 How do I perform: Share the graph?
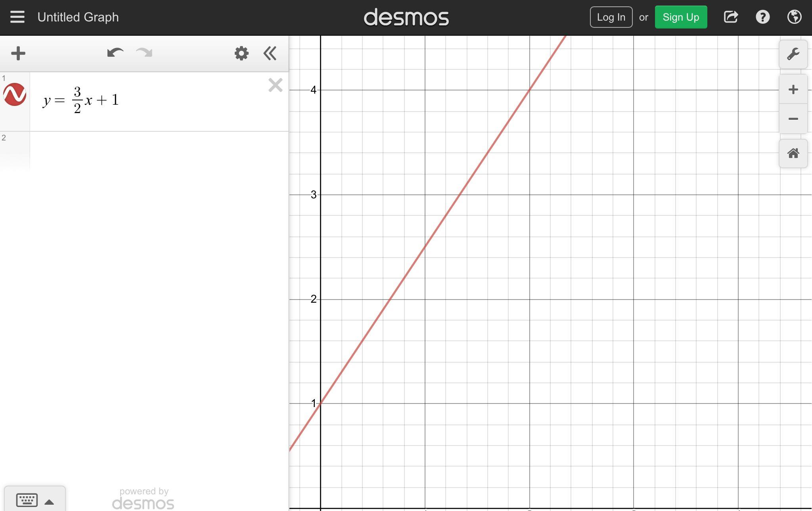click(x=731, y=17)
